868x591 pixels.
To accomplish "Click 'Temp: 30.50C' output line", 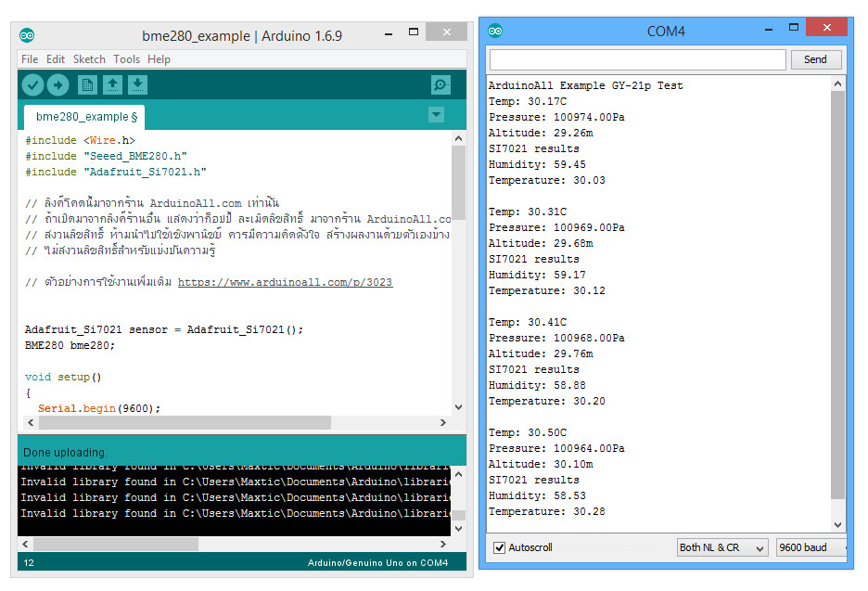I will tap(528, 432).
